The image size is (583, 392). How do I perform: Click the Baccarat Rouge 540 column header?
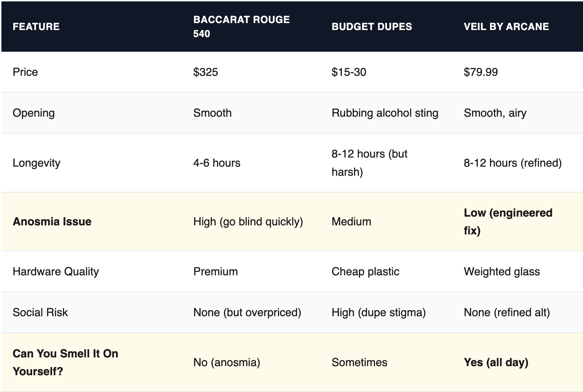tap(241, 27)
